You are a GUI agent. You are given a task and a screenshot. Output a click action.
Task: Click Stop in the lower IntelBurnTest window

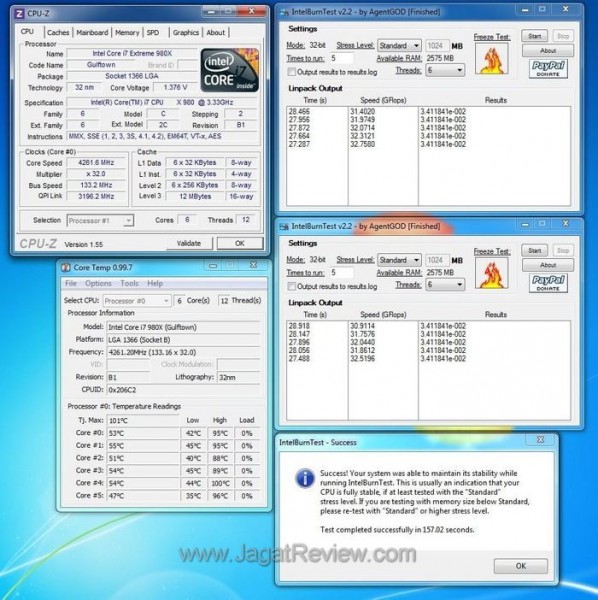(x=563, y=251)
